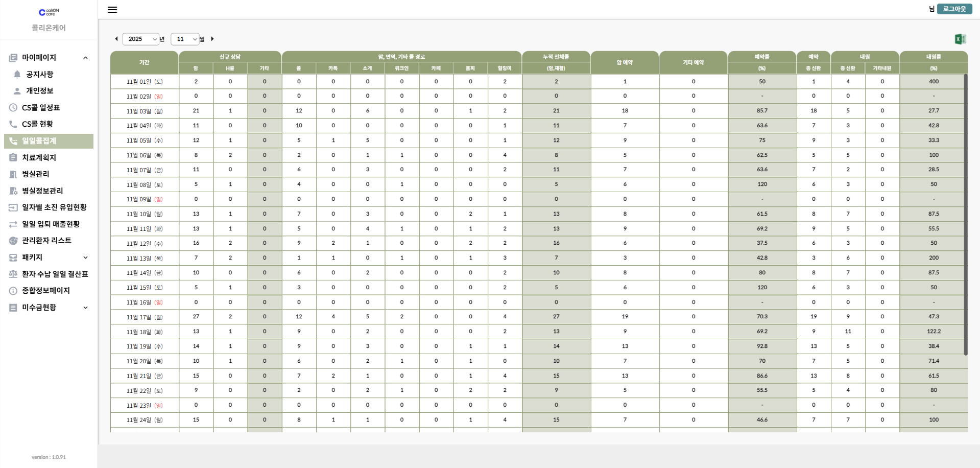Expand the 미수금현황 submenu chevron
This screenshot has width=980, height=468.
pos(85,308)
